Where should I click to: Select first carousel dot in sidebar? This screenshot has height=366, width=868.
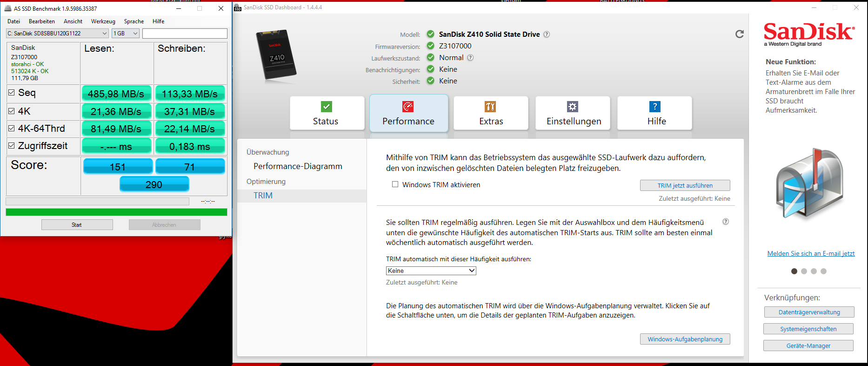pyautogui.click(x=794, y=271)
